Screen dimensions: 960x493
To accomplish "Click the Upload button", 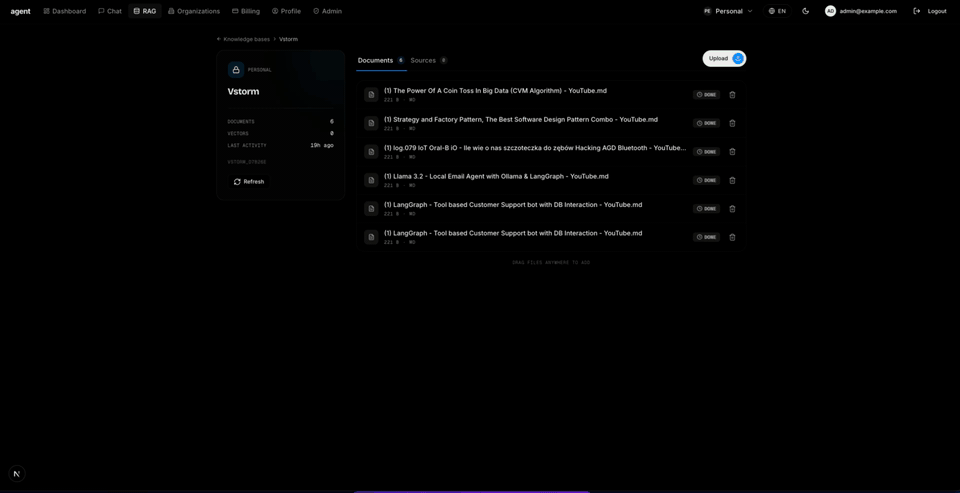I will [724, 58].
